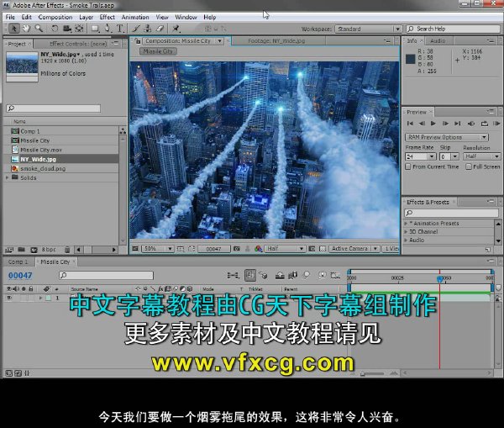Toggle layer 1 visibility eye
The image size is (504, 428).
(9, 298)
